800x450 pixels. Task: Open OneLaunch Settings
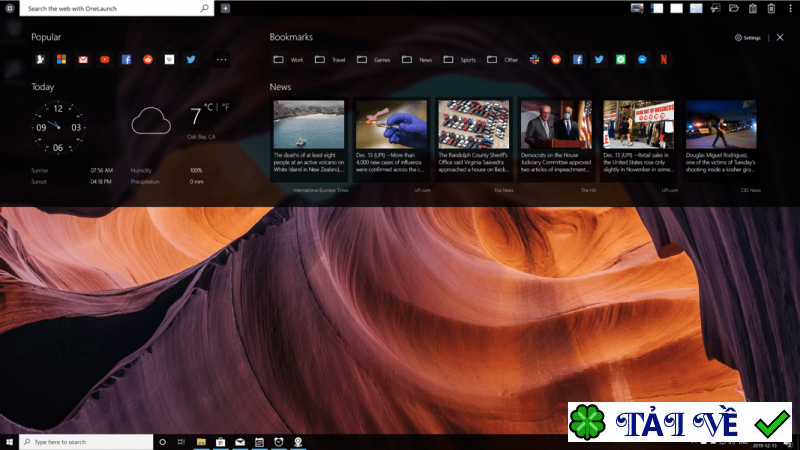pos(747,38)
